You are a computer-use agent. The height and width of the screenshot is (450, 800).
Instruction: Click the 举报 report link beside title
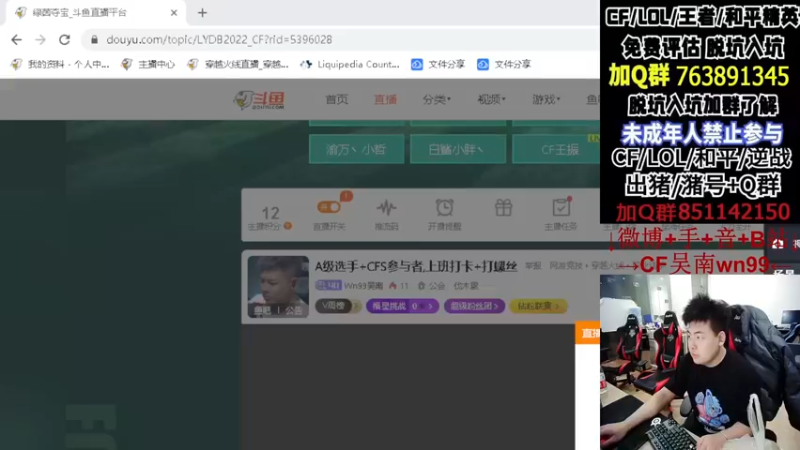click(533, 266)
